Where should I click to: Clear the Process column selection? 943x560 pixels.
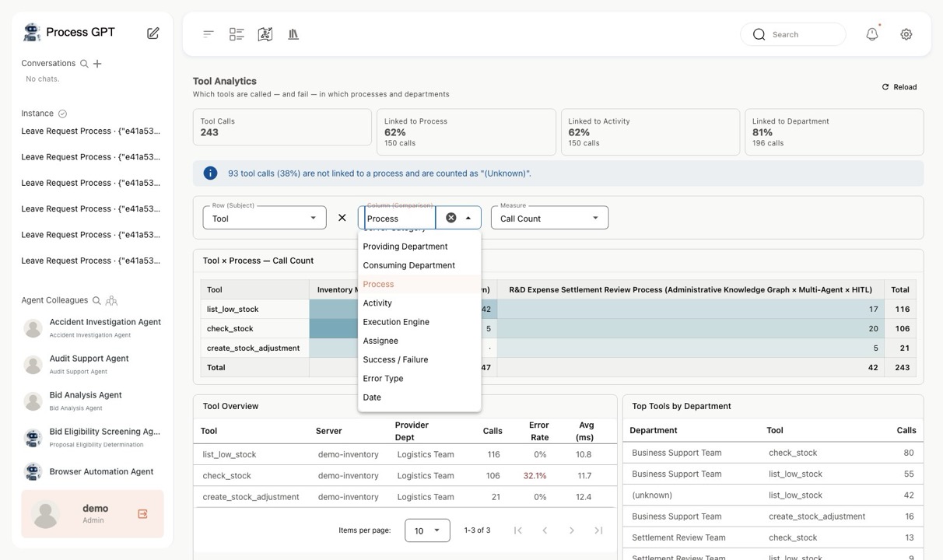[x=450, y=218]
